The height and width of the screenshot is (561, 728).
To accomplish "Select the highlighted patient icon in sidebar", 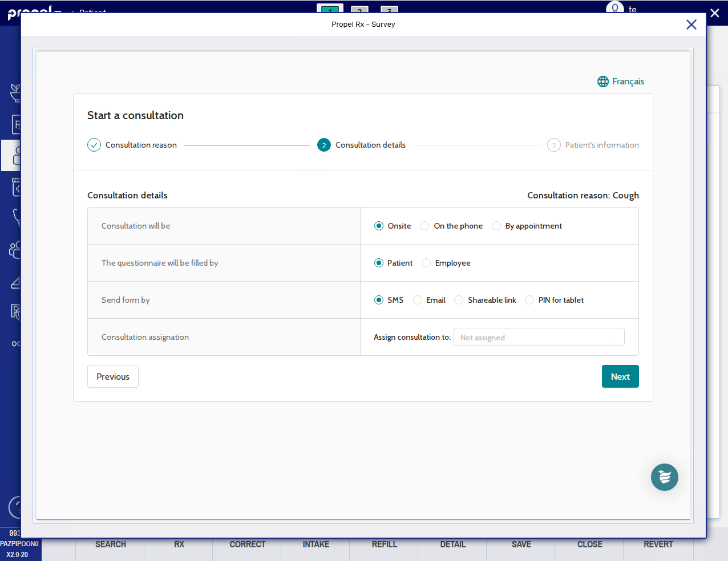I will [14, 155].
